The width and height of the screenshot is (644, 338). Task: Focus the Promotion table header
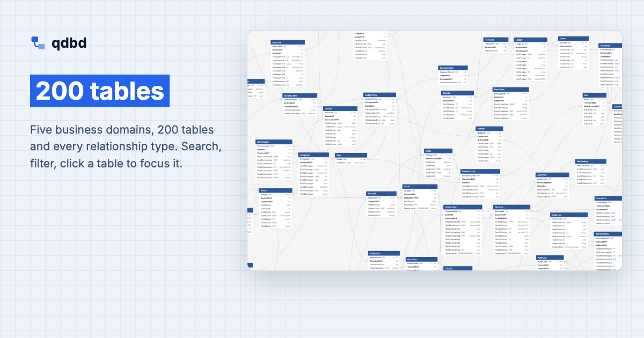click(x=610, y=46)
